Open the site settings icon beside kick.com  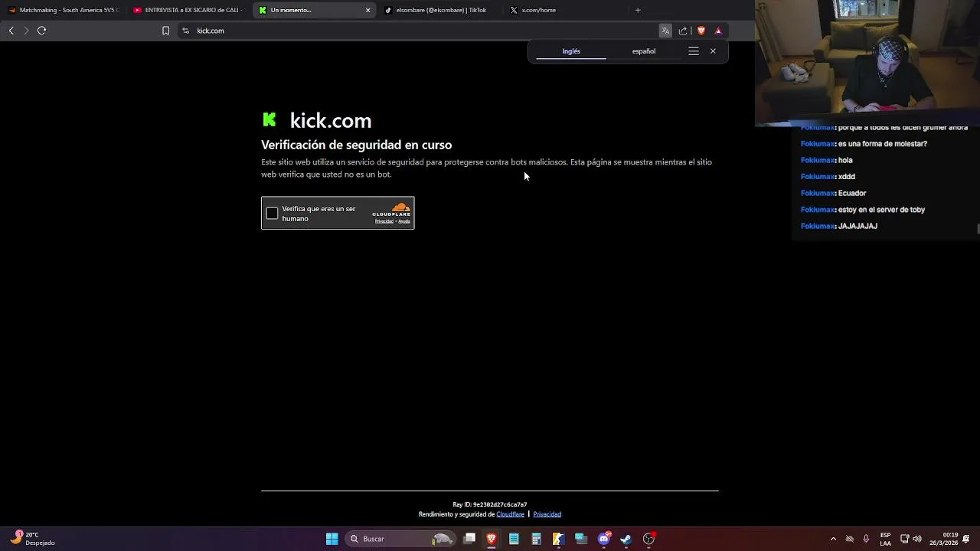(185, 31)
